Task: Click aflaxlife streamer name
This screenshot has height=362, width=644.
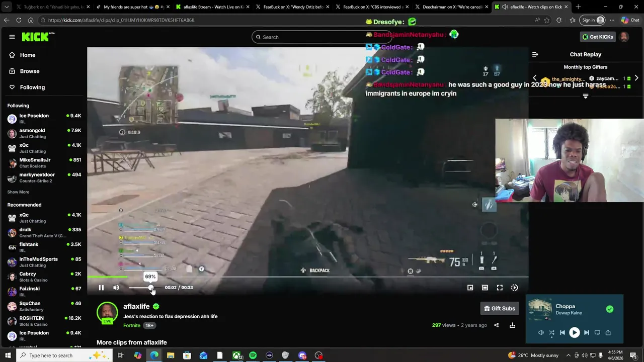Action: [136, 306]
